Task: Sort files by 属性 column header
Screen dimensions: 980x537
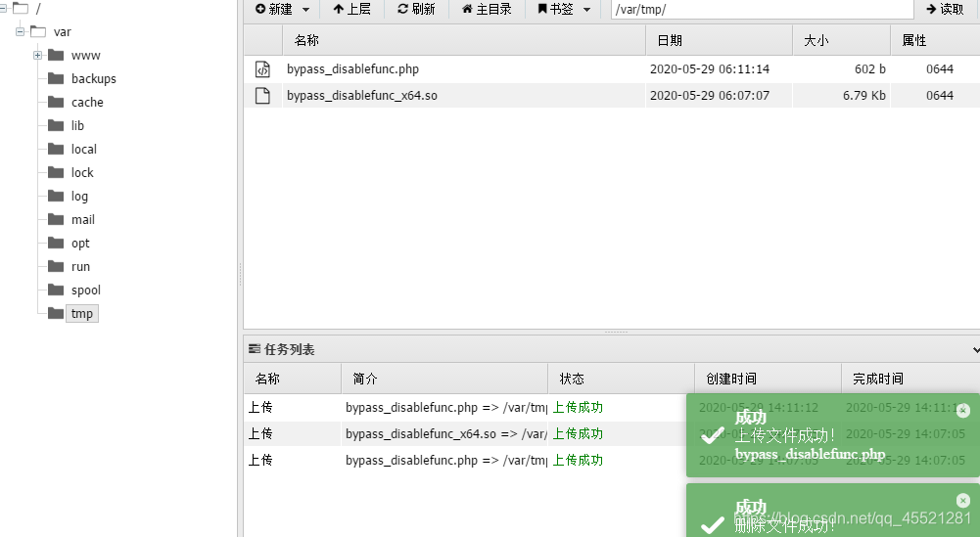Action: [x=935, y=40]
